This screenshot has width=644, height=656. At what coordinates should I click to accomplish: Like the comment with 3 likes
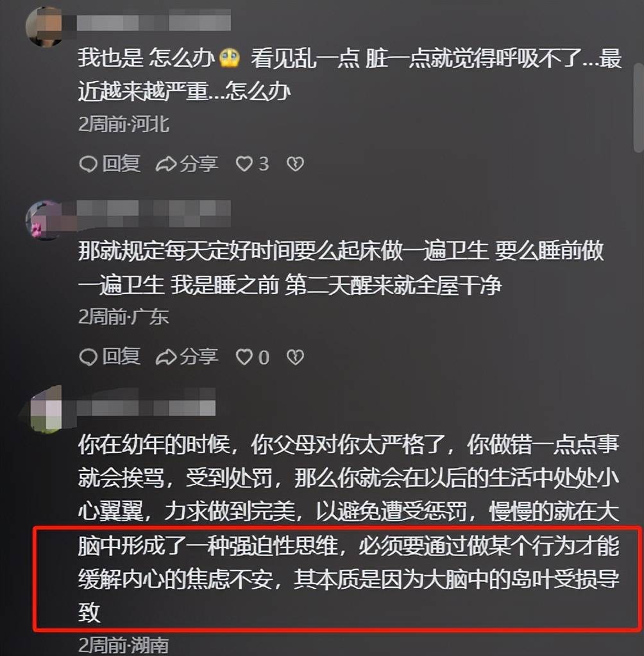pyautogui.click(x=252, y=164)
